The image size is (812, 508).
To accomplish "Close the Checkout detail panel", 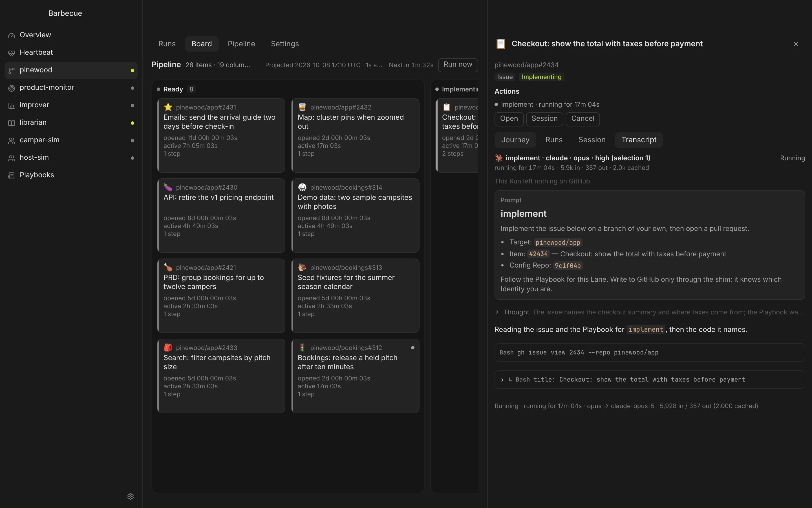I will click(x=796, y=44).
